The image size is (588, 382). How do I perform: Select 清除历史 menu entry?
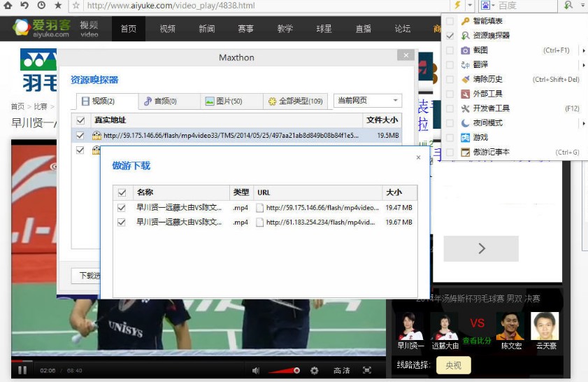click(x=487, y=79)
